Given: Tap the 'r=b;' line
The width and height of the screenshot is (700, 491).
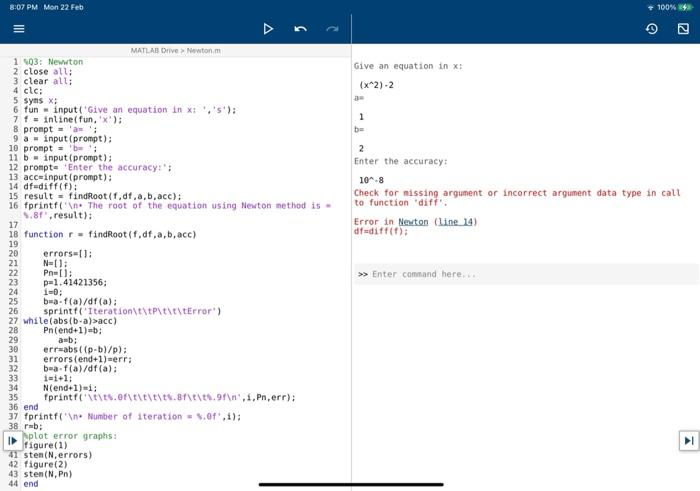Looking at the screenshot, I should [x=33, y=426].
